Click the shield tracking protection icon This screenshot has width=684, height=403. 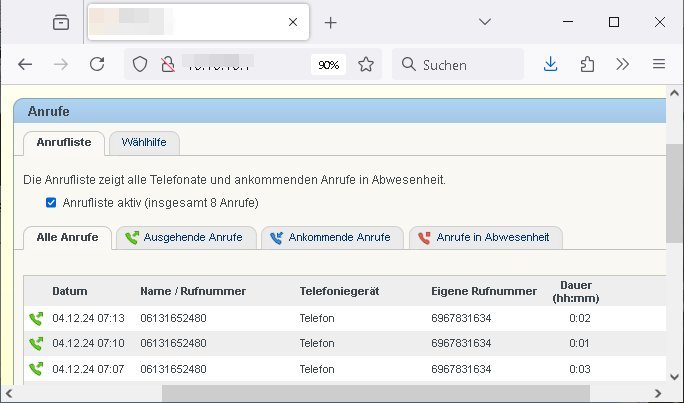pyautogui.click(x=141, y=64)
